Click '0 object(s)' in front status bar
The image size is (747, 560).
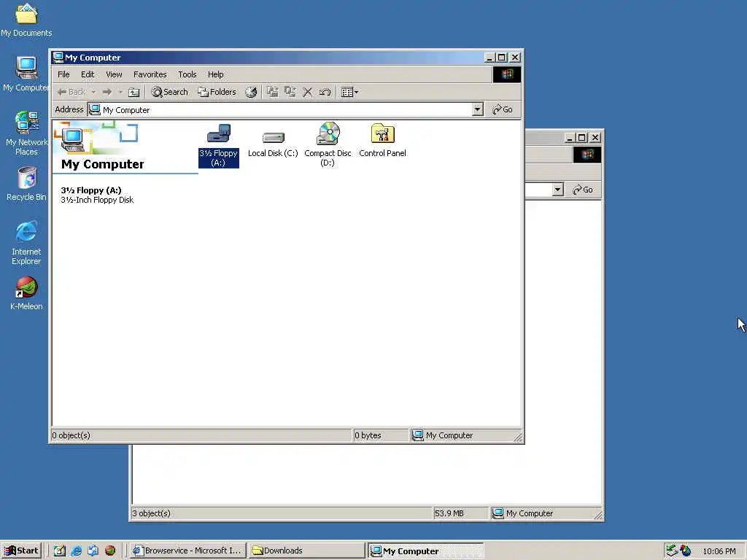71,435
